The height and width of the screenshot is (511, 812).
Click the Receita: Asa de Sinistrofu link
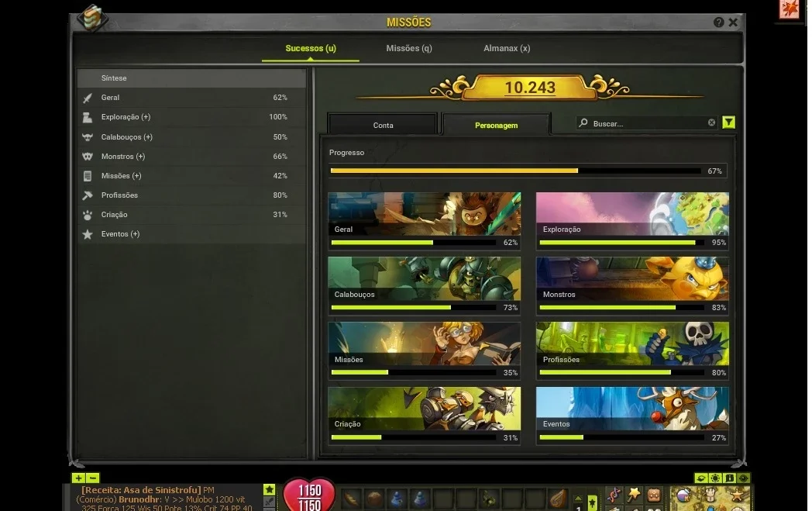(x=141, y=490)
